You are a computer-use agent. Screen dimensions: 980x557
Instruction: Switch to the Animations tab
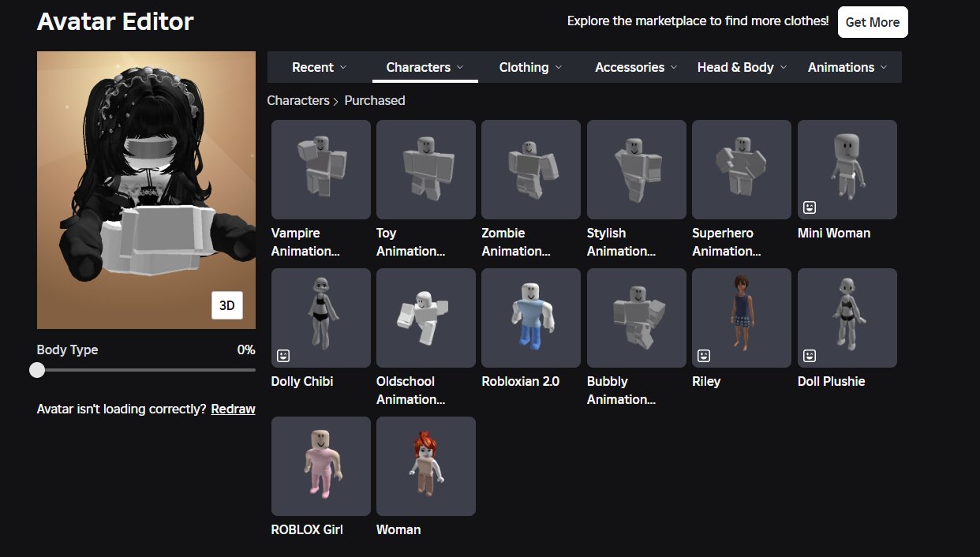pyautogui.click(x=847, y=68)
